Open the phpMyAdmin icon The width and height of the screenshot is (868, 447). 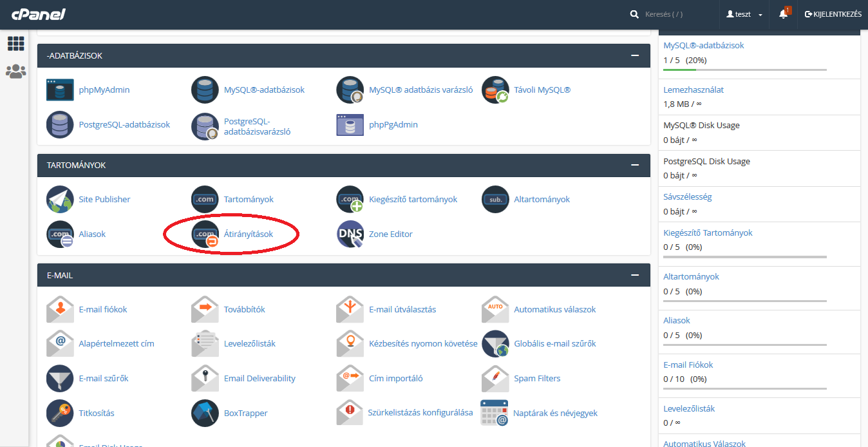[61, 90]
